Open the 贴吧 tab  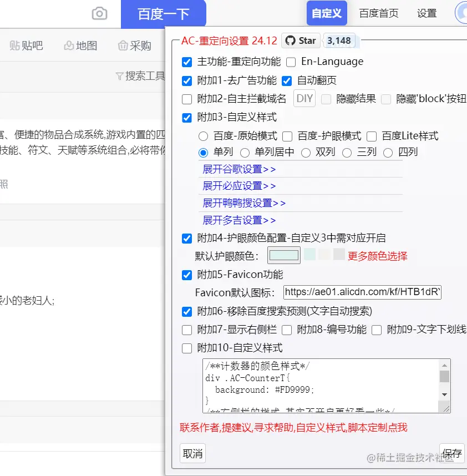27,45
